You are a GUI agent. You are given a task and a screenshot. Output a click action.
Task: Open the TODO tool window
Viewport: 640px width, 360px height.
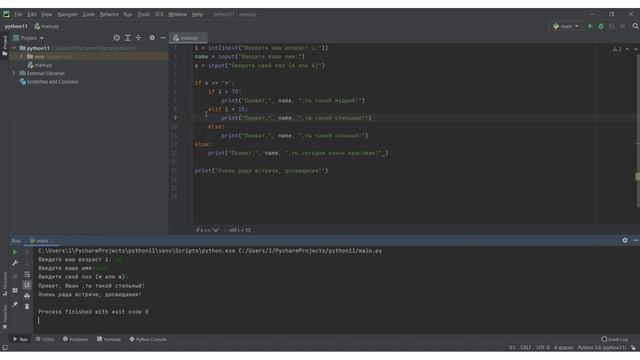pyautogui.click(x=45, y=339)
